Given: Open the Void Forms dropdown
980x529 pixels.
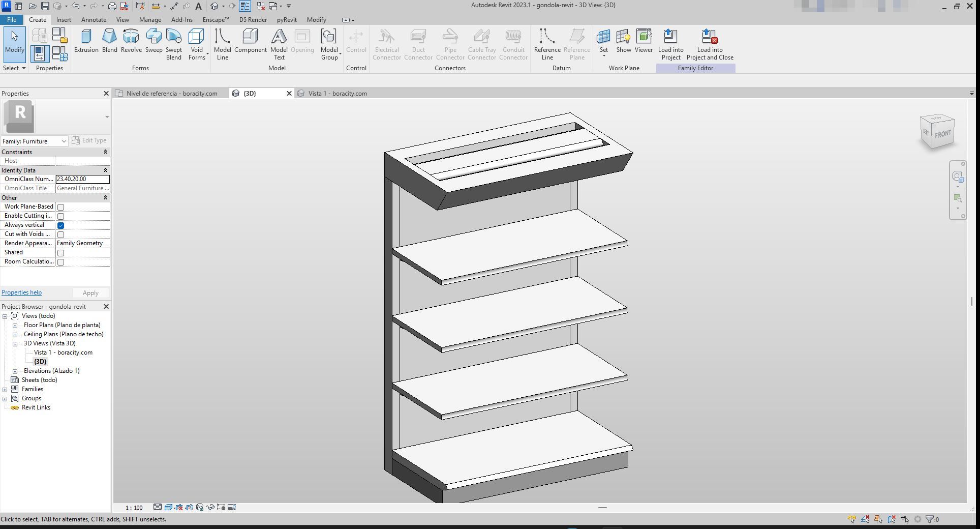Looking at the screenshot, I should pyautogui.click(x=197, y=44).
